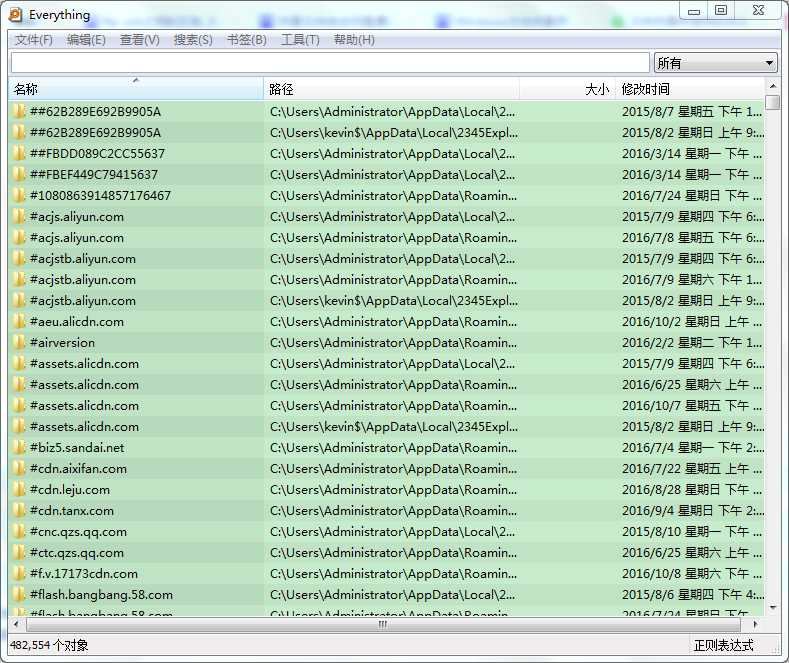Viewport: 789px width, 663px height.
Task: Select the #cdn.tanx.com file name
Action: pyautogui.click(x=72, y=511)
